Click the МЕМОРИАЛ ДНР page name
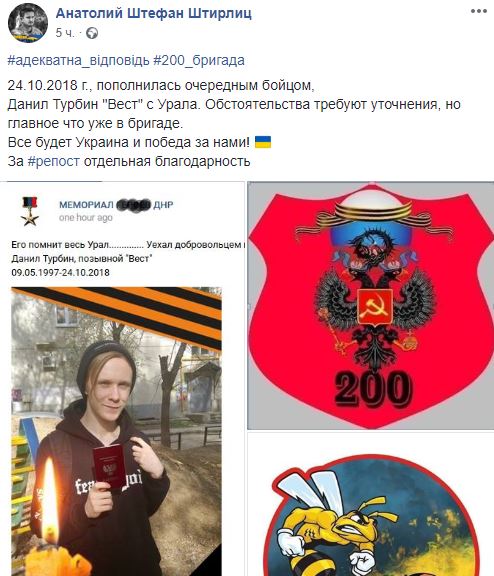 pos(116,205)
